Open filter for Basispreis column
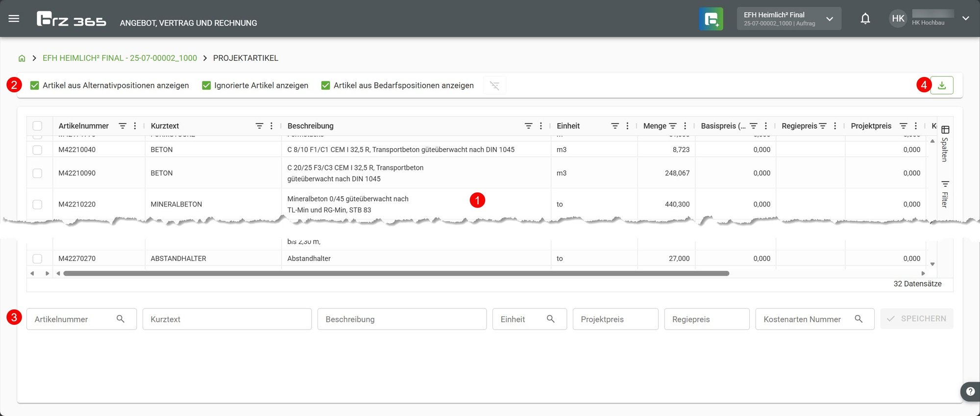This screenshot has height=416, width=980. point(754,126)
